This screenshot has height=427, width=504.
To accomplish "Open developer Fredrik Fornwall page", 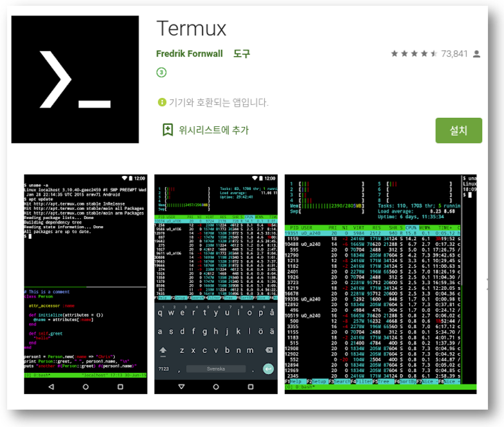I will [189, 53].
